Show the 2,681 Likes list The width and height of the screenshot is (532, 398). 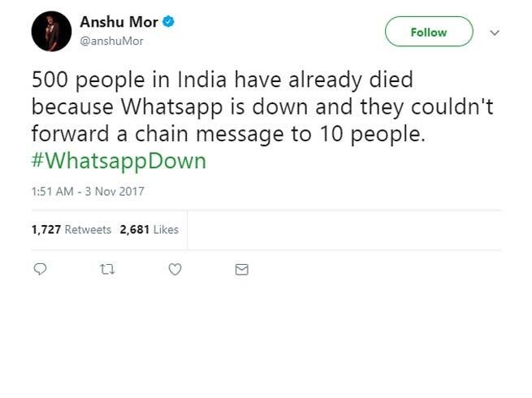tap(149, 230)
